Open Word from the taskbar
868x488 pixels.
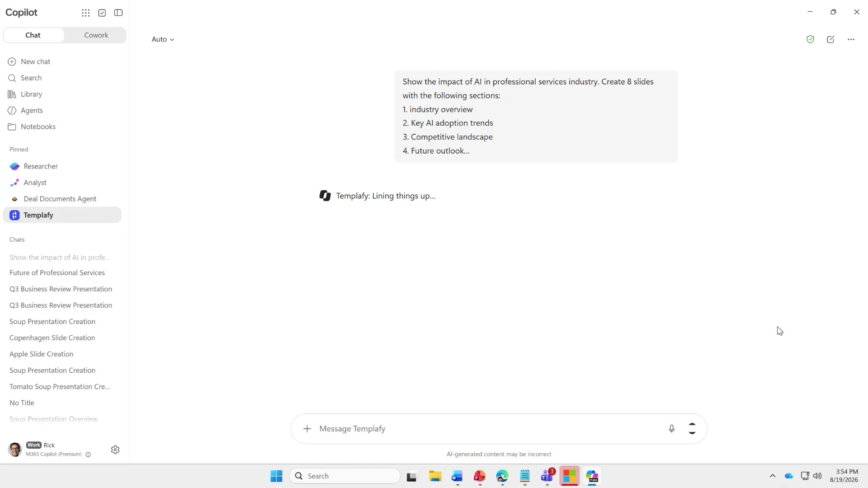457,476
